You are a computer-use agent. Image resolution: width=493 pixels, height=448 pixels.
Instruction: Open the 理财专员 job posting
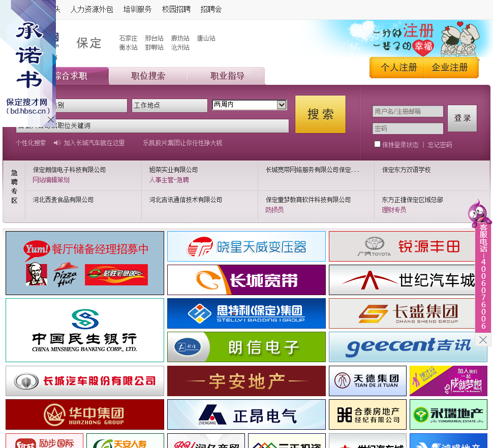tap(394, 210)
